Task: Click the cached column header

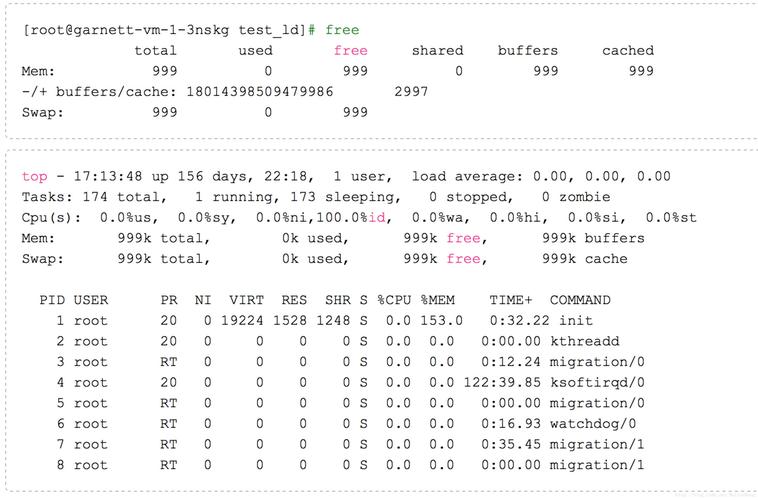Action: coord(628,50)
